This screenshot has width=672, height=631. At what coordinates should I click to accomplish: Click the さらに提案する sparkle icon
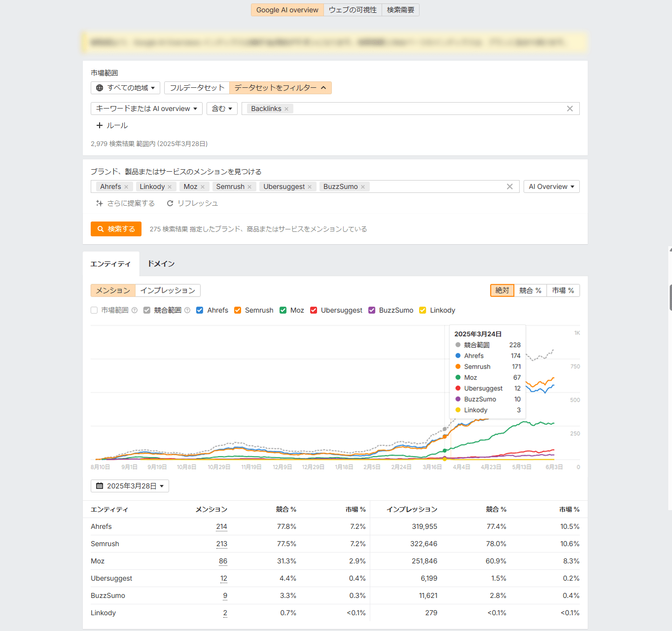[x=100, y=203]
